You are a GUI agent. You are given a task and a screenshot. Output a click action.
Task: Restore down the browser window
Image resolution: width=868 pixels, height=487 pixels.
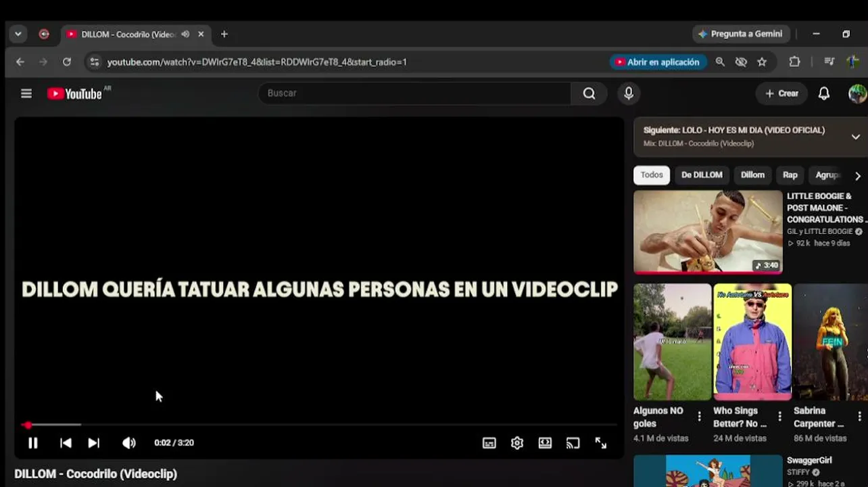pyautogui.click(x=846, y=34)
